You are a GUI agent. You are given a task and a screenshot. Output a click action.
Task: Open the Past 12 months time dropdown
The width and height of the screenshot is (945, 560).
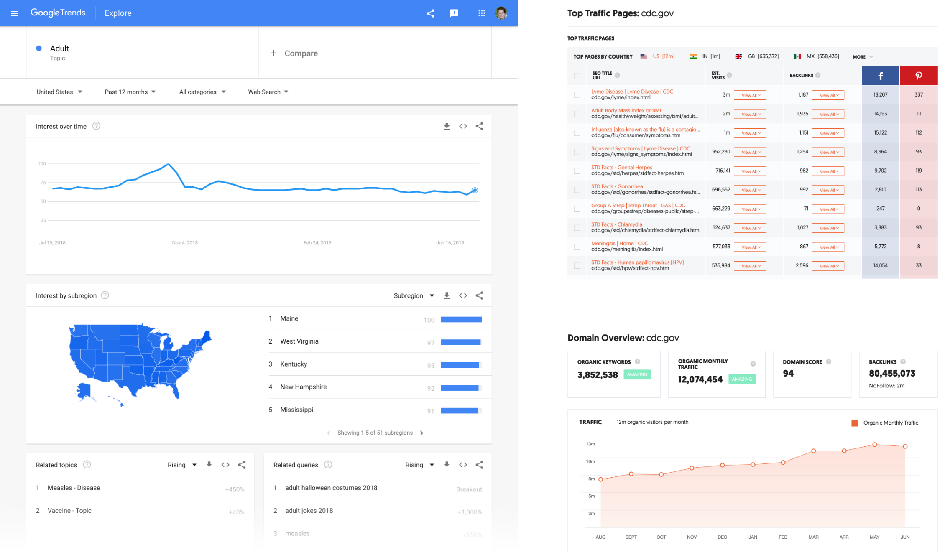tap(130, 92)
